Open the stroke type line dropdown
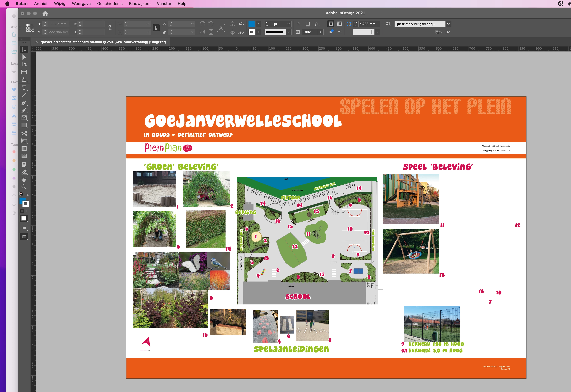Screen dimensions: 571x392 tap(289, 32)
